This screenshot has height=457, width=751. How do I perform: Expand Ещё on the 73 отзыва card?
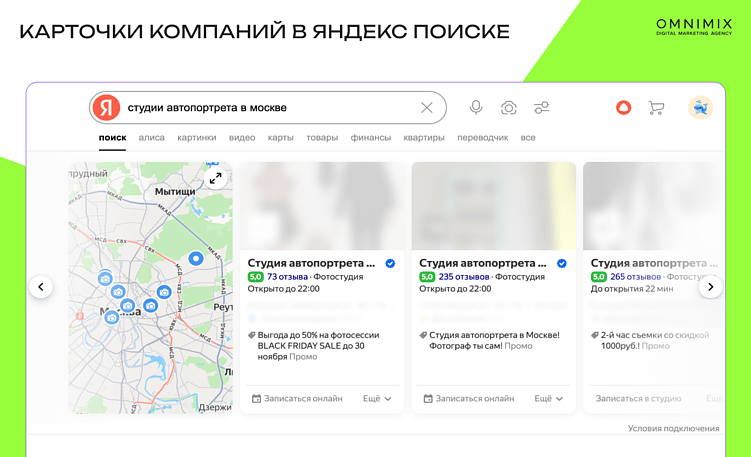377,399
